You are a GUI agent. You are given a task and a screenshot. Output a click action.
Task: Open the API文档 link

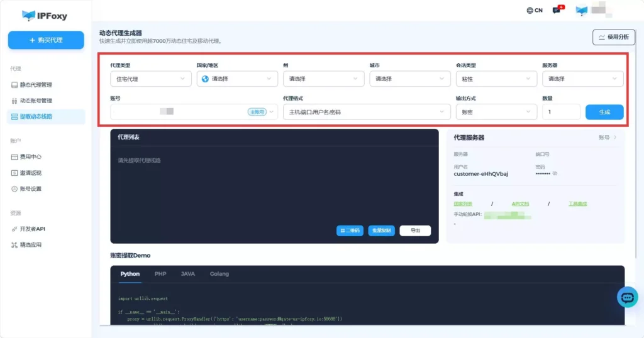[520, 204]
